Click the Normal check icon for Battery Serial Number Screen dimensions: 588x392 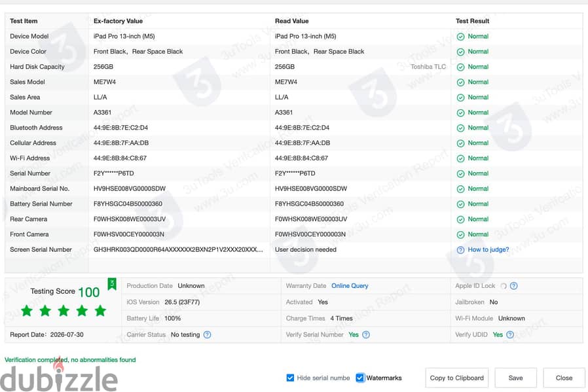(x=460, y=204)
